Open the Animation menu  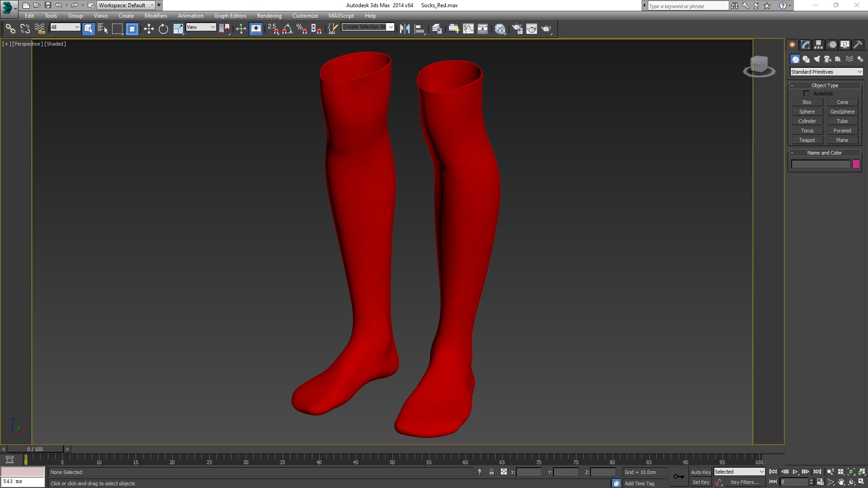(190, 15)
